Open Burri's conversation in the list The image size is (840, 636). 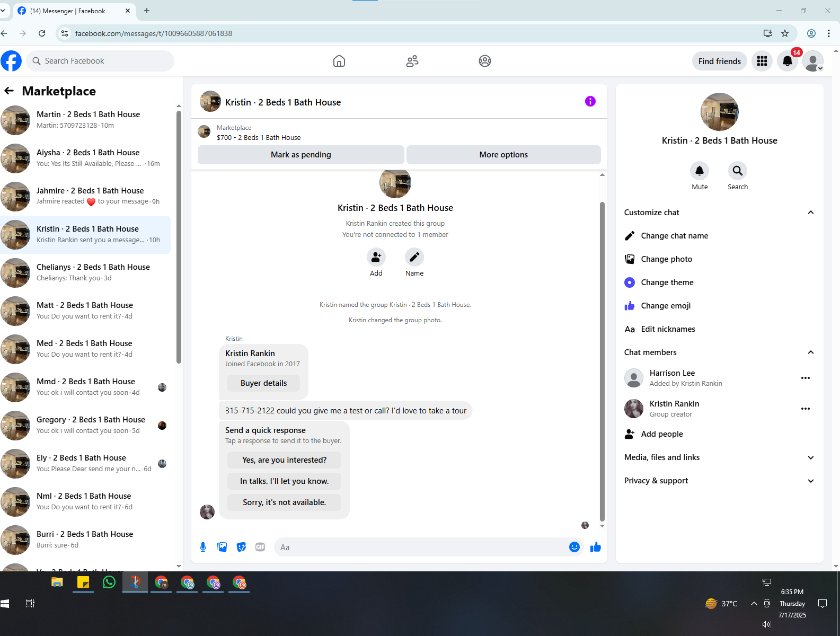click(85, 540)
